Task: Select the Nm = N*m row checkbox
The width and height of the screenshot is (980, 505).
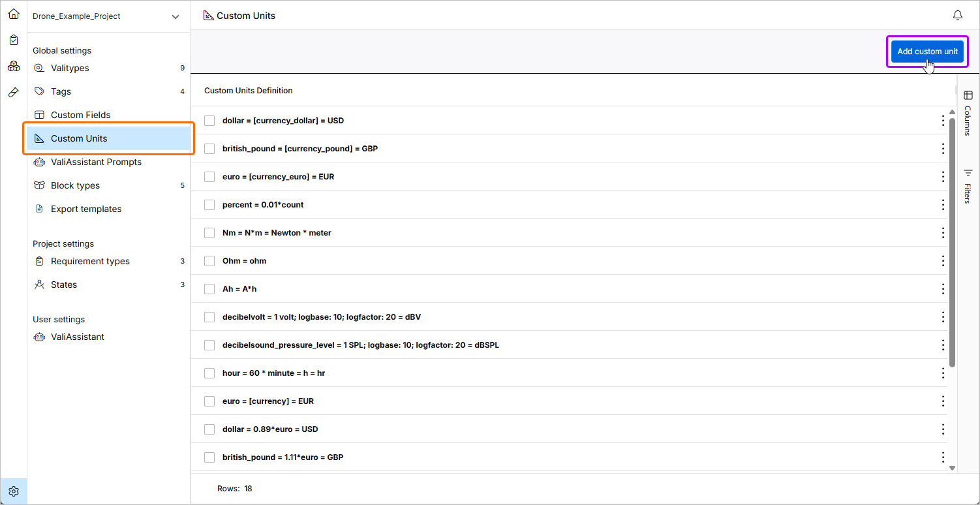Action: [x=209, y=233]
